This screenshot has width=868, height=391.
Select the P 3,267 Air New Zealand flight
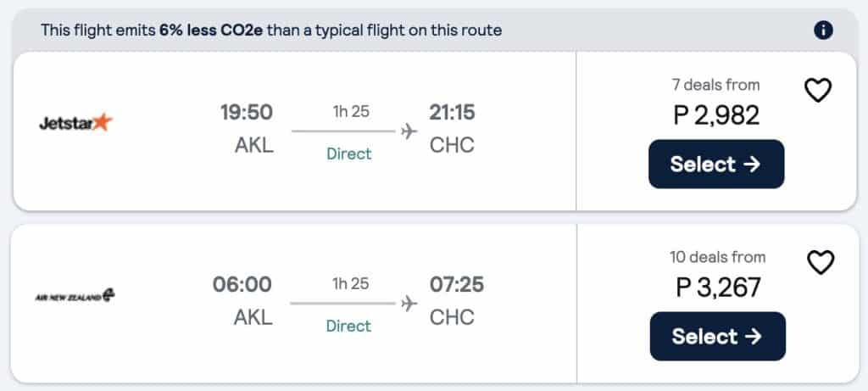(717, 336)
